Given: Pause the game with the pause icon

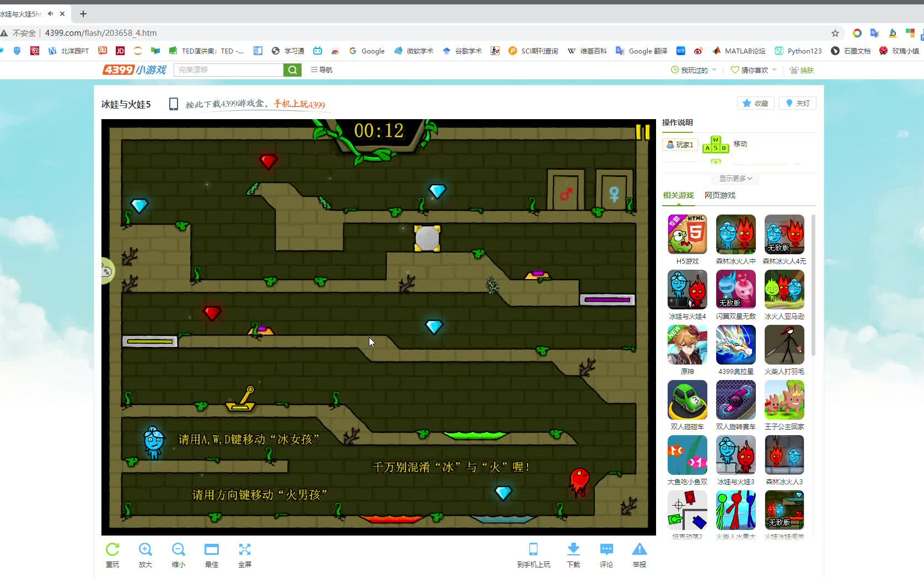Looking at the screenshot, I should pyautogui.click(x=643, y=132).
